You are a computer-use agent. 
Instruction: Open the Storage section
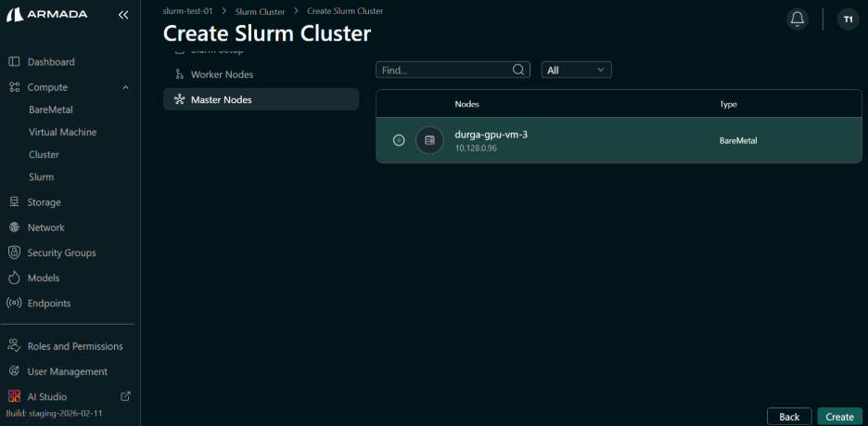pos(45,202)
